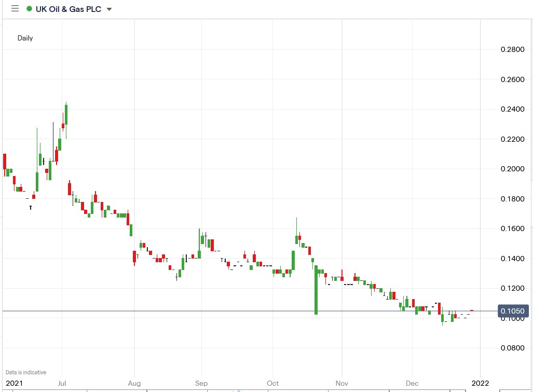
Task: Open the hamburger menu
Action: tap(15, 8)
